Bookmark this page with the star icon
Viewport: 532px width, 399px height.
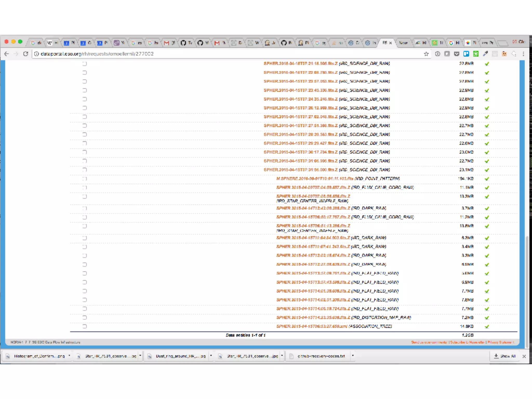426,54
